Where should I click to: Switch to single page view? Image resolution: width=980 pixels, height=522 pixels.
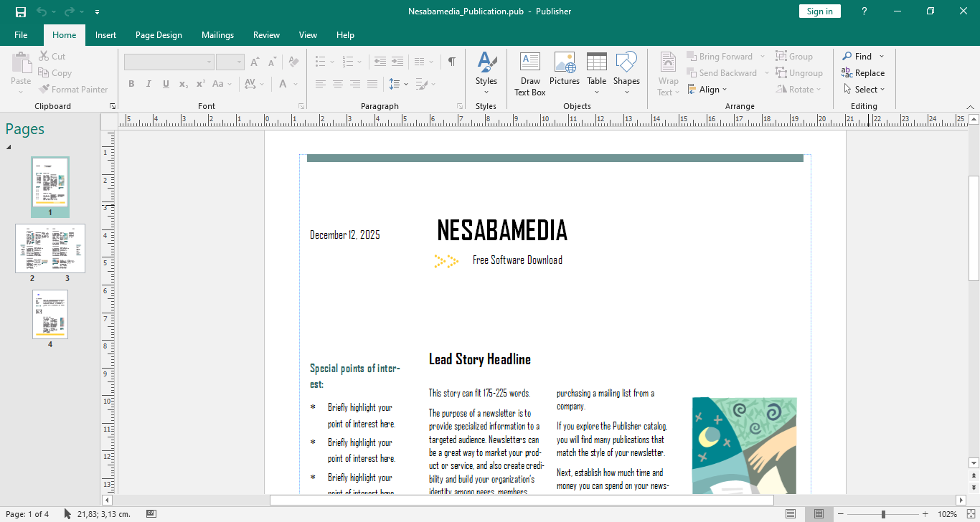point(791,514)
